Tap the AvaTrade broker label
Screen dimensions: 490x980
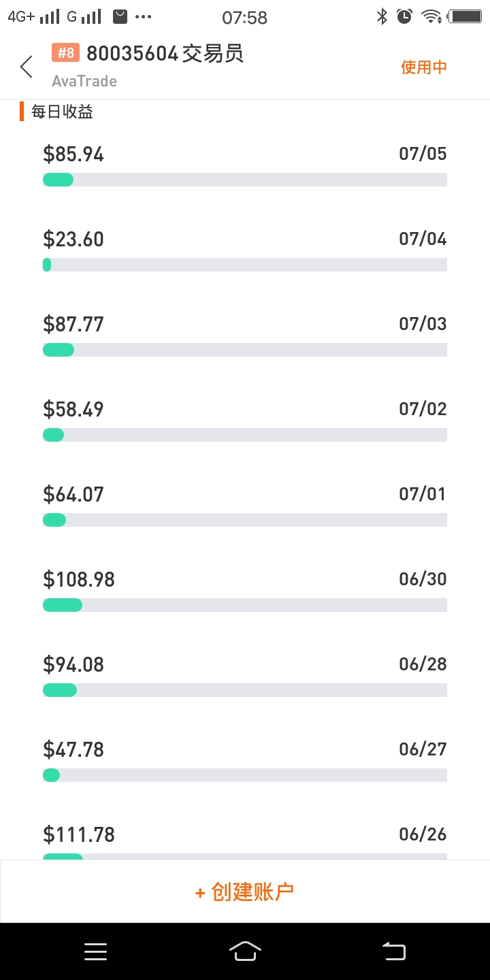[84, 81]
